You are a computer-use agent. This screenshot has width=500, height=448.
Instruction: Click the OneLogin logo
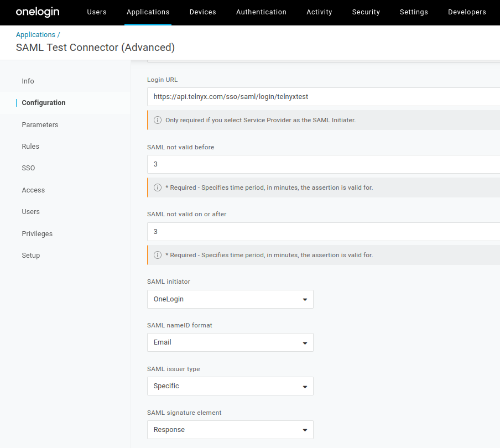[38, 12]
